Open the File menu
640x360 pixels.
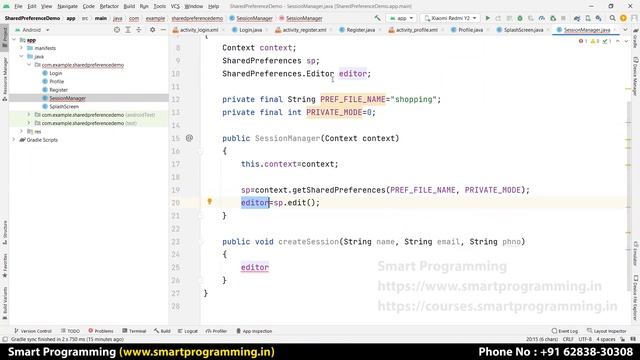pyautogui.click(x=18, y=6)
